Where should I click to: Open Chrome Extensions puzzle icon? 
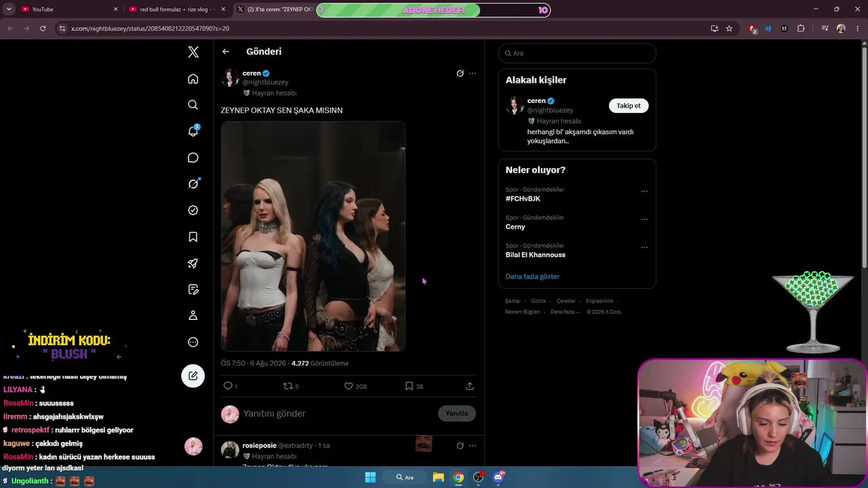[x=801, y=28]
